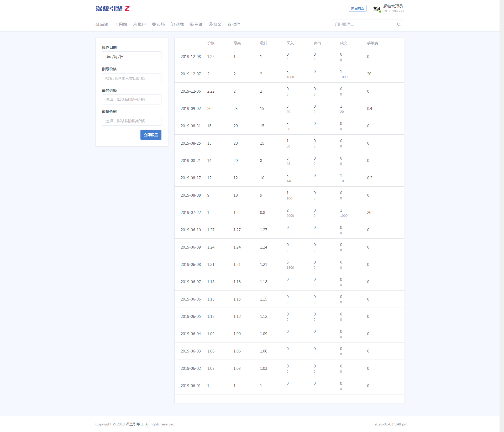This screenshot has width=504, height=432.
Task: Click the 资金 currency icon
Action: (x=211, y=24)
